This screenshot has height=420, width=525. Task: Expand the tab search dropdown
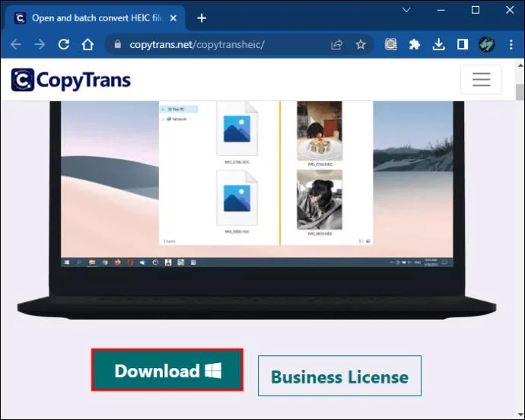click(406, 10)
